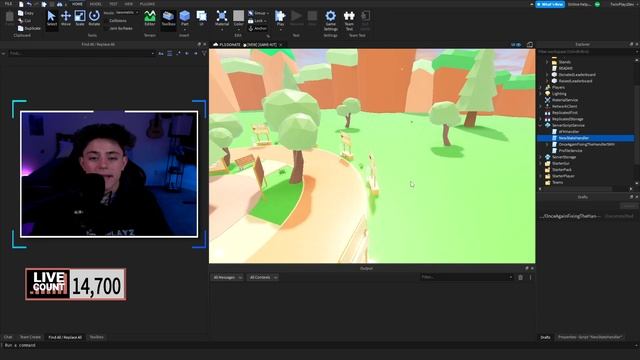This screenshot has height=360, width=640.
Task: Open the Material picker
Action: click(x=222, y=19)
